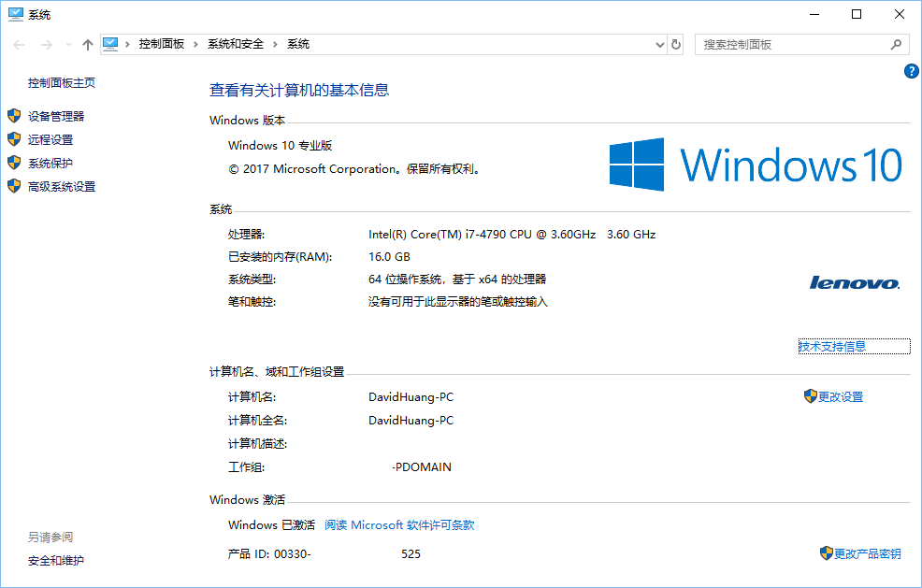Open 阅读 Microsoft 软件许可条款 link
The image size is (922, 588).
pyautogui.click(x=399, y=525)
